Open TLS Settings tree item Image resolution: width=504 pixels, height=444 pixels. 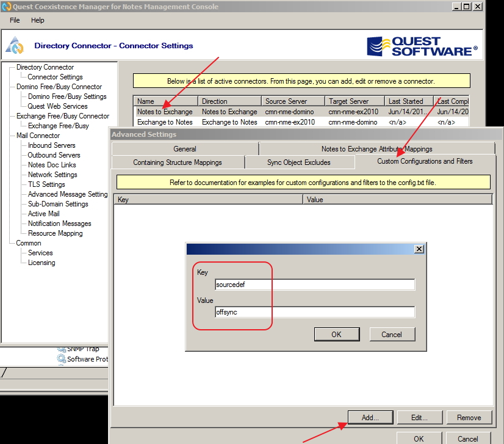point(46,184)
